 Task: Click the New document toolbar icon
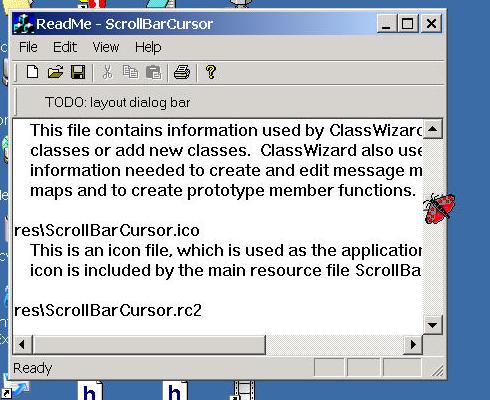click(32, 72)
